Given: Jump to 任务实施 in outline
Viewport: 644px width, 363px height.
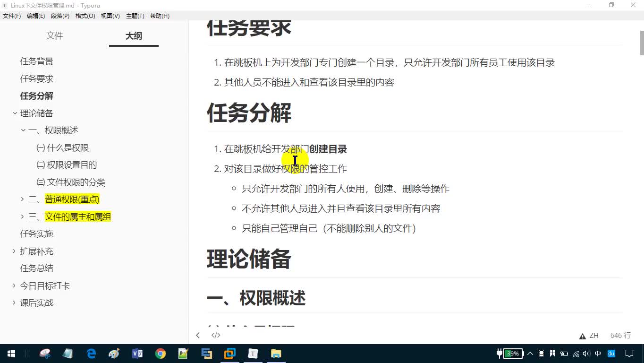Looking at the screenshot, I should pos(37,233).
